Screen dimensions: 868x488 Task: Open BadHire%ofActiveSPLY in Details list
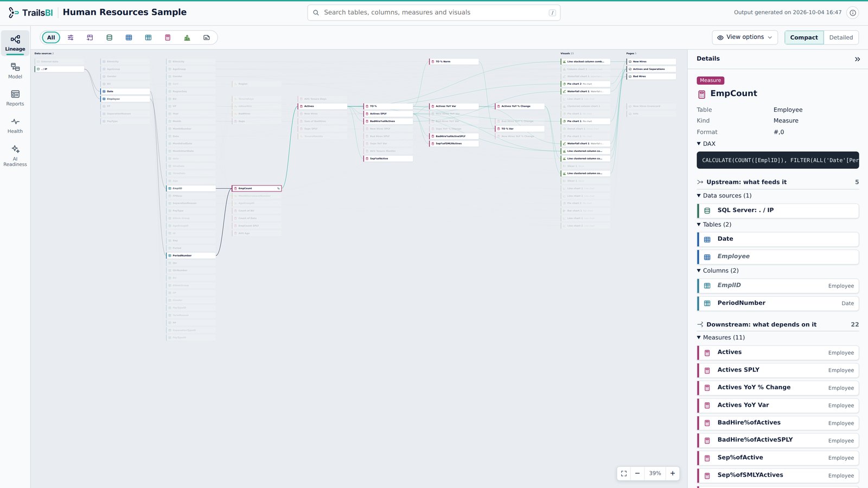pyautogui.click(x=778, y=440)
